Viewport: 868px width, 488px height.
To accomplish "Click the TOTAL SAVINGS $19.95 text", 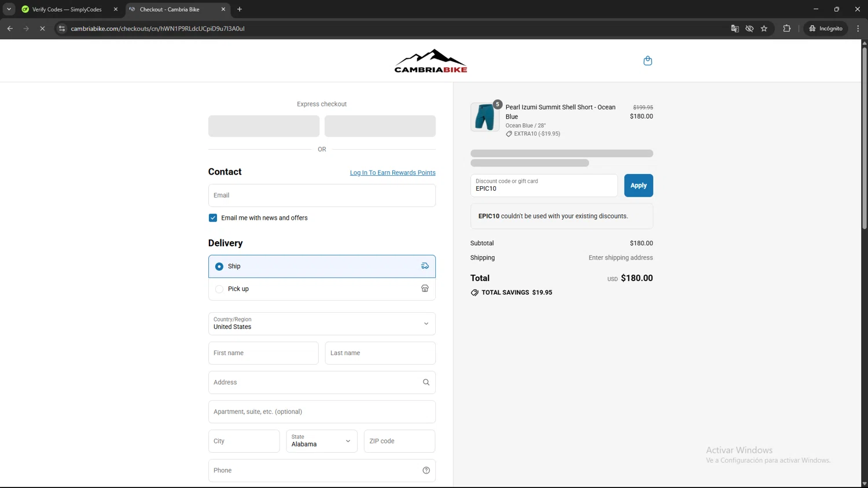I will [517, 293].
